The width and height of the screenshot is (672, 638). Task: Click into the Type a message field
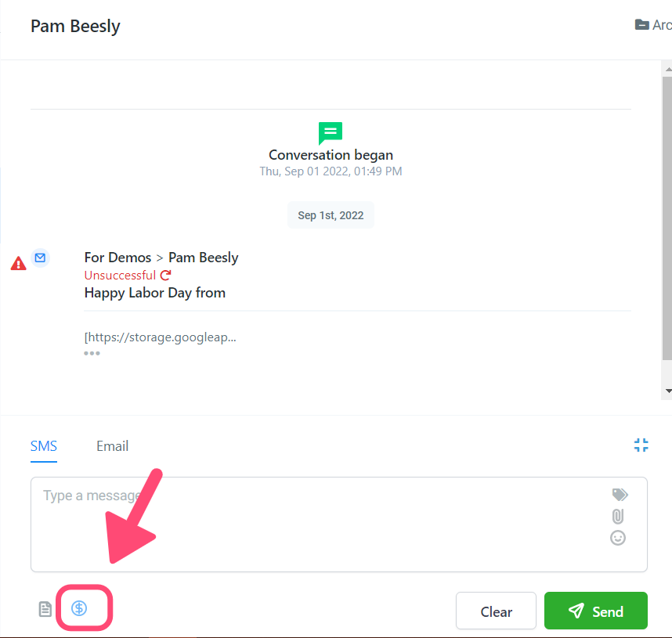tap(338, 524)
